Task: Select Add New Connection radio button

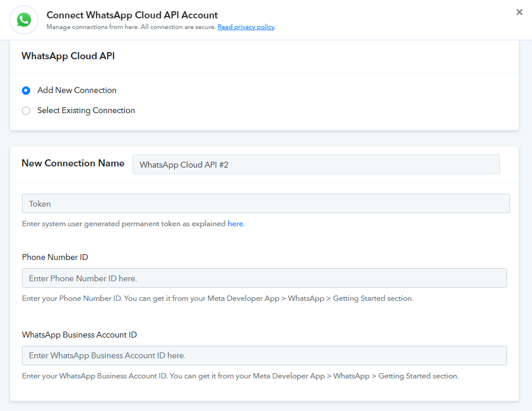Action: [26, 91]
